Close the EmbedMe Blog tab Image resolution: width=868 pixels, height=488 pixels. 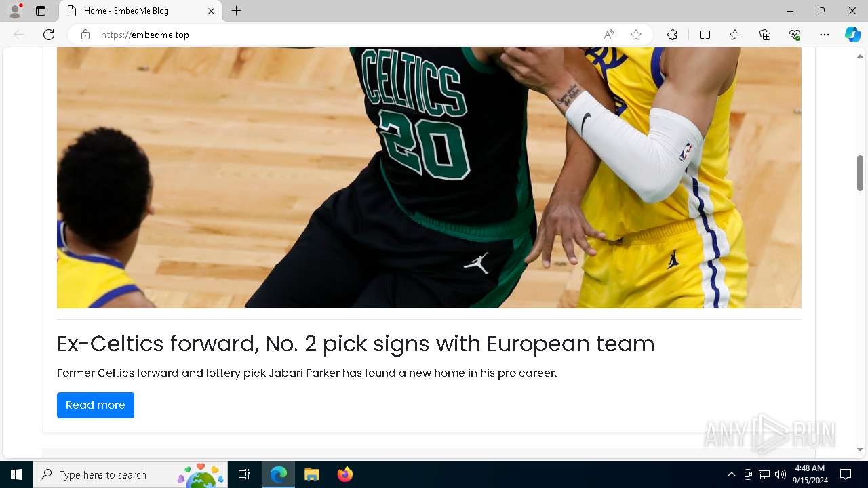pos(211,11)
